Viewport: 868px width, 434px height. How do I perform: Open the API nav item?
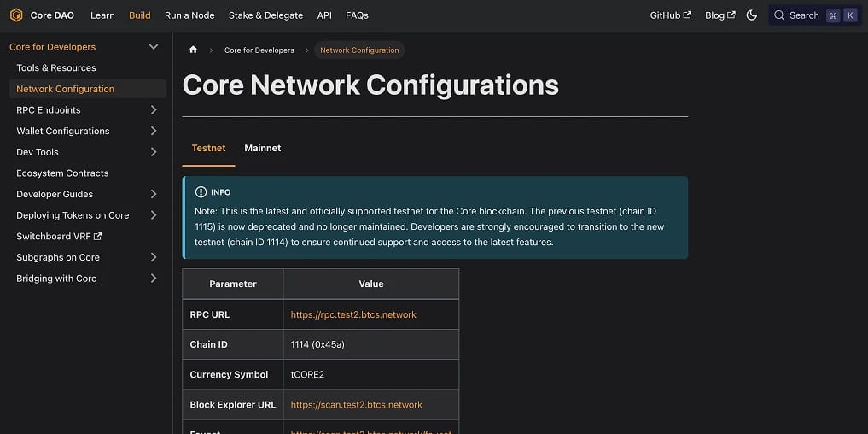324,15
